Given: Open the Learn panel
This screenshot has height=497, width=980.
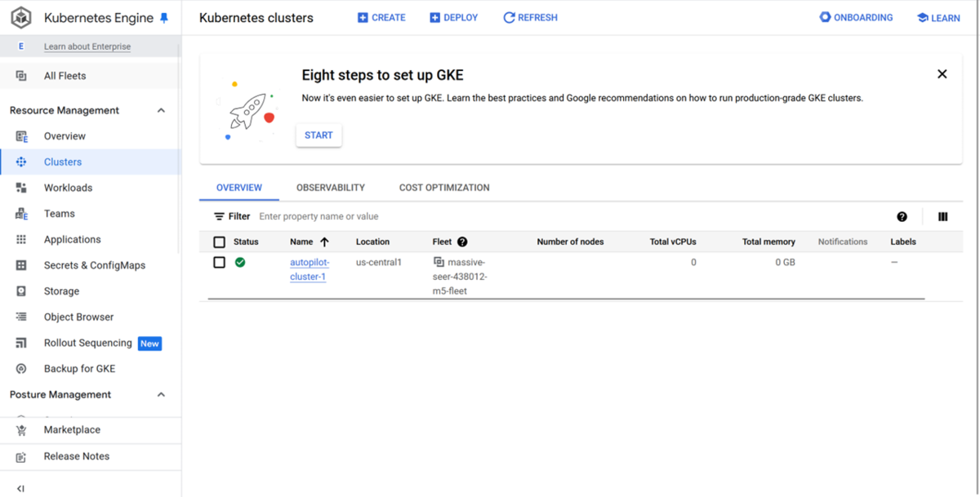Looking at the screenshot, I should click(x=938, y=17).
